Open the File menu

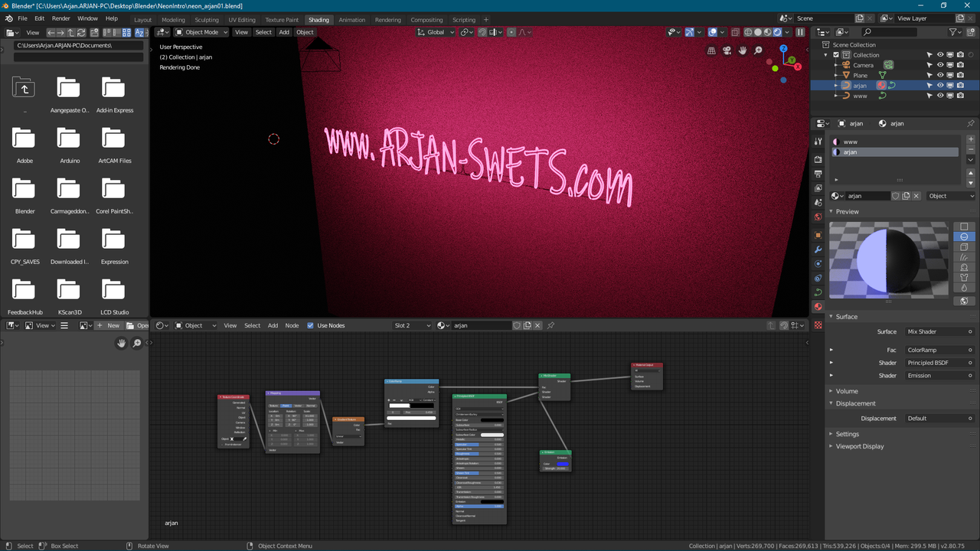pyautogui.click(x=22, y=18)
